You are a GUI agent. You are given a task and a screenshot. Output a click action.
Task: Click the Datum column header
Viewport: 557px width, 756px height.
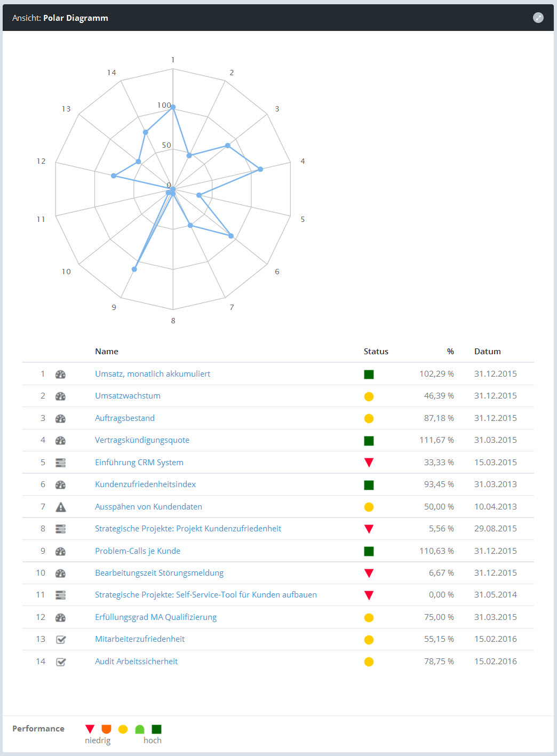pyautogui.click(x=487, y=352)
